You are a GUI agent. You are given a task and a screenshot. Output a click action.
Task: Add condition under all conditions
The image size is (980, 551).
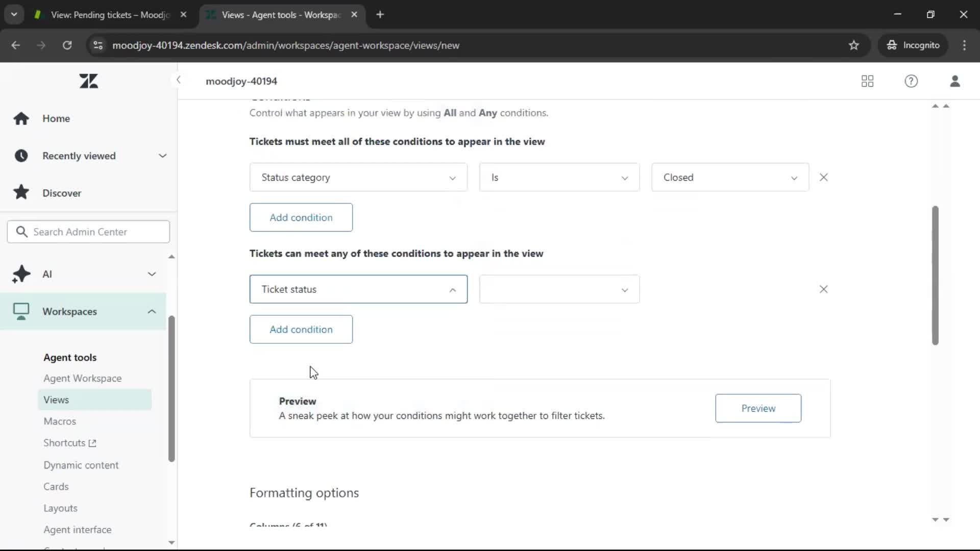click(x=301, y=217)
